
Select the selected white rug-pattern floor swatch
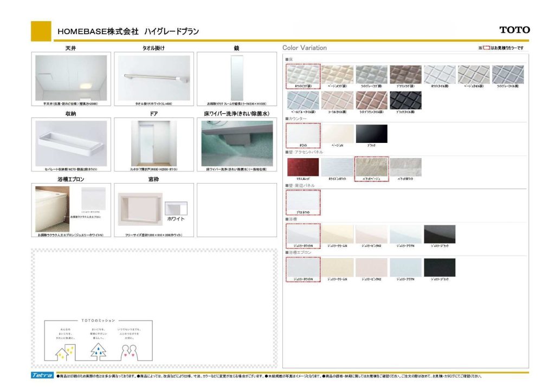[x=303, y=75]
